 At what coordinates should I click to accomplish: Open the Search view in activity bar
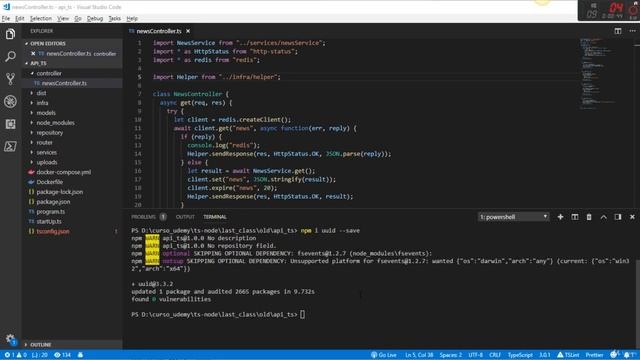[10, 56]
